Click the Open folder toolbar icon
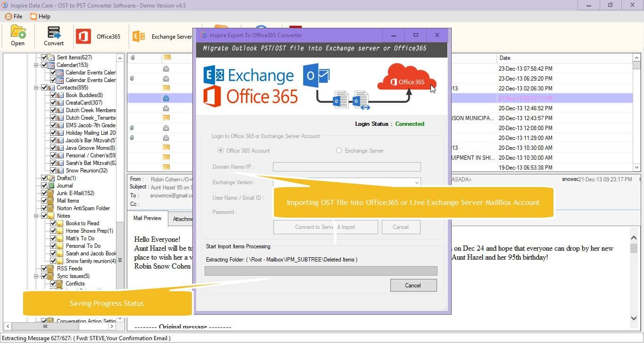The image size is (644, 343). [18, 32]
